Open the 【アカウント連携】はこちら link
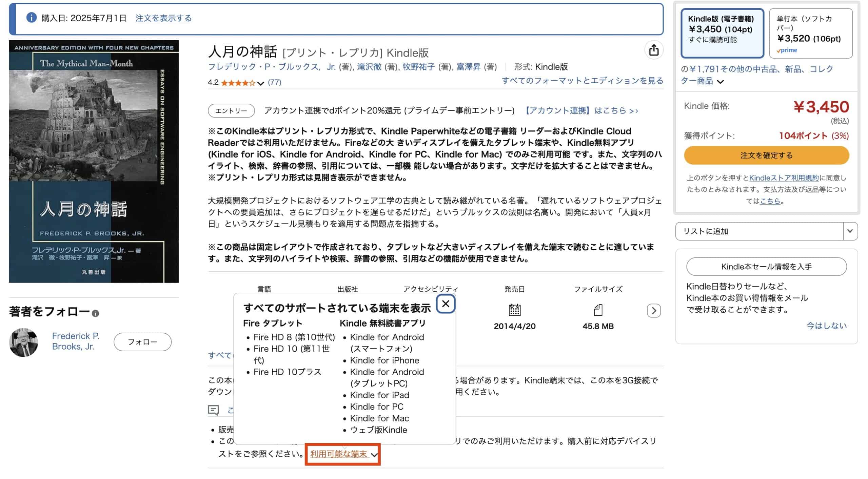The width and height of the screenshot is (868, 479). click(x=580, y=110)
